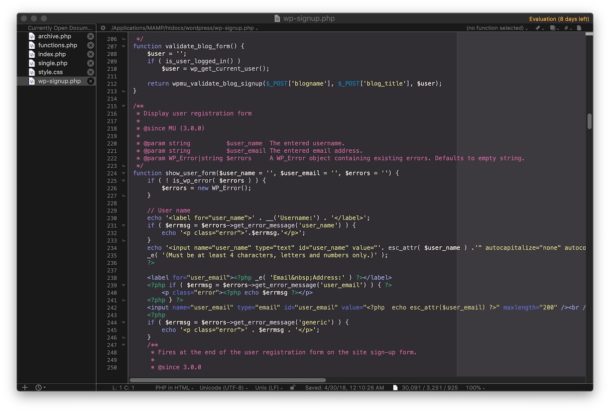Collapse the fold at line 224 show_user_form
This screenshot has width=610, height=412.
click(x=124, y=173)
